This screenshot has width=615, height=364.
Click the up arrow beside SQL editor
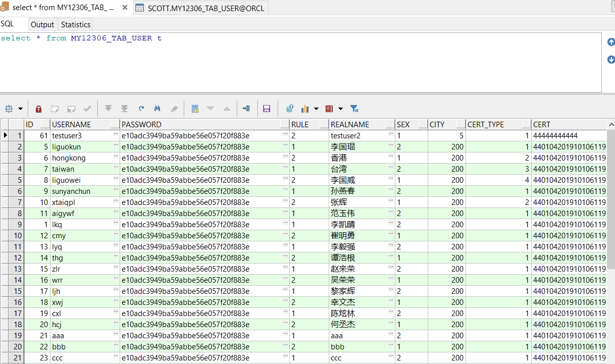[611, 42]
